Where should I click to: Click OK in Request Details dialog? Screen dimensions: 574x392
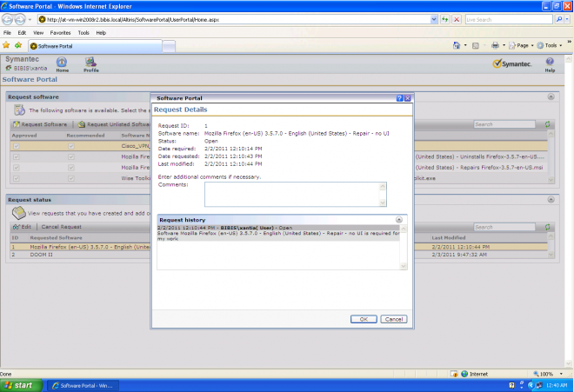click(364, 319)
